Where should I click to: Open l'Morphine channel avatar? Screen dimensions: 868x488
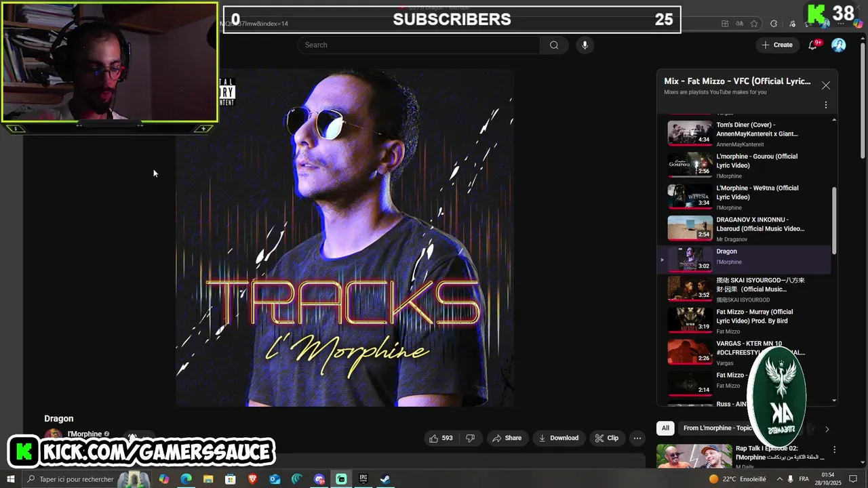[x=53, y=434]
